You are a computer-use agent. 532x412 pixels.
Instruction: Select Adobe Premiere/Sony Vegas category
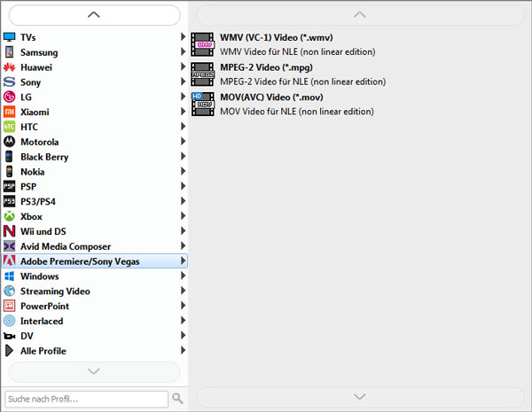(x=95, y=261)
